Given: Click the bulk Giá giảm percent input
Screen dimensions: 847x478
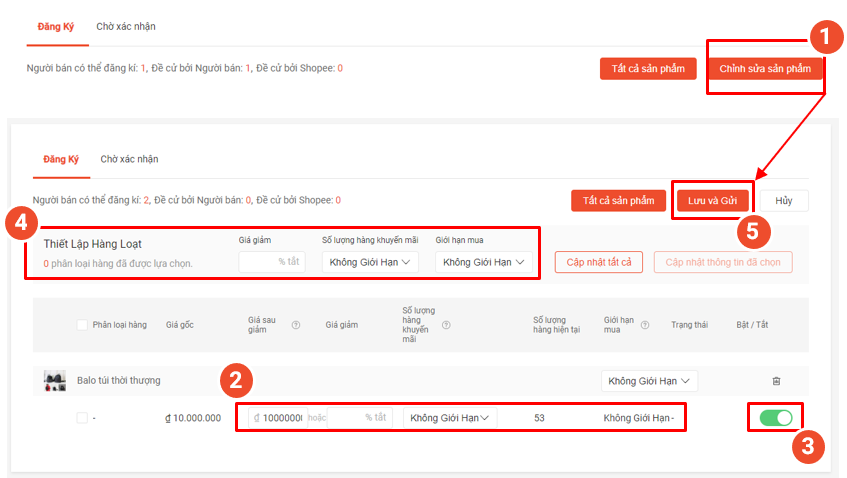Looking at the screenshot, I should (x=271, y=262).
